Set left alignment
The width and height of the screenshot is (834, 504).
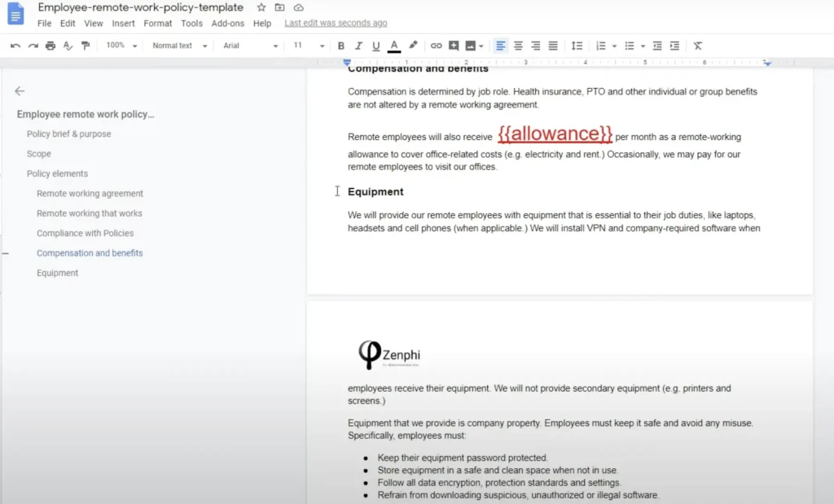pyautogui.click(x=501, y=46)
